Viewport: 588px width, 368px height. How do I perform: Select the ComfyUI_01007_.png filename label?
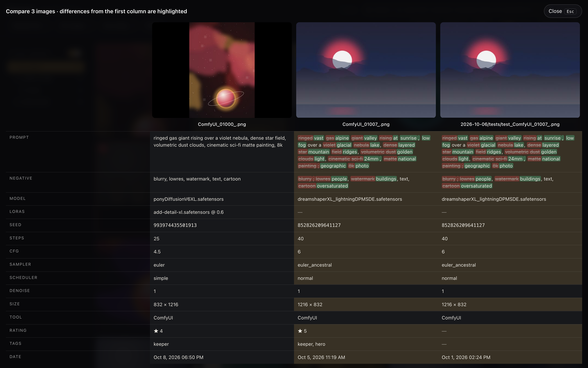pyautogui.click(x=366, y=124)
